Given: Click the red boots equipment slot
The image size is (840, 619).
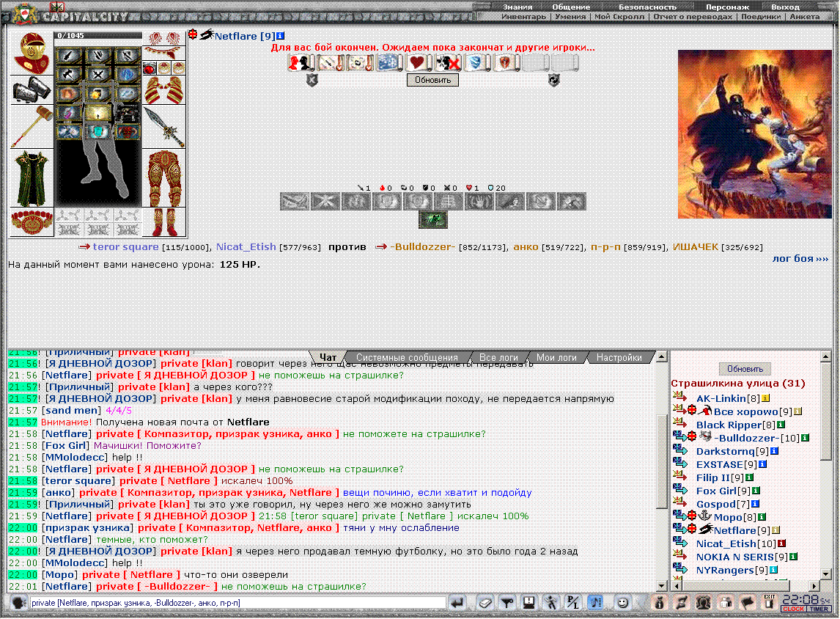Looking at the screenshot, I should tap(164, 222).
